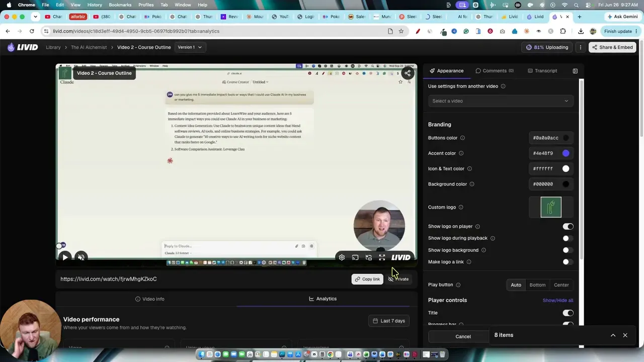This screenshot has height=362, width=644.
Task: Toggle the Title player control switch
Action: (568, 313)
